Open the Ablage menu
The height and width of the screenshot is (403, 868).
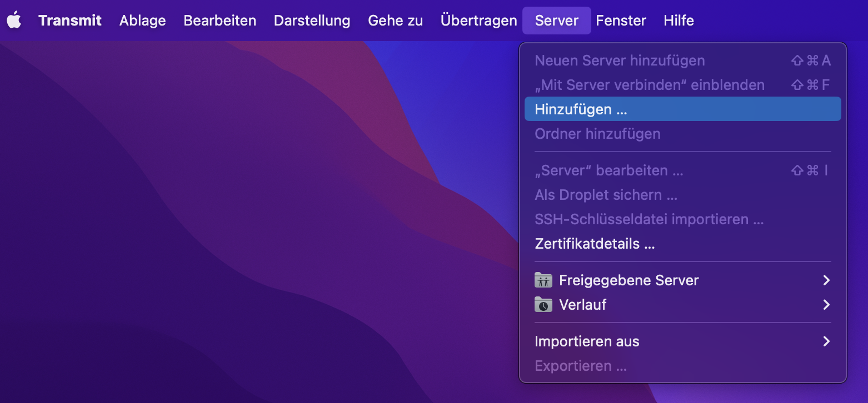coord(143,21)
